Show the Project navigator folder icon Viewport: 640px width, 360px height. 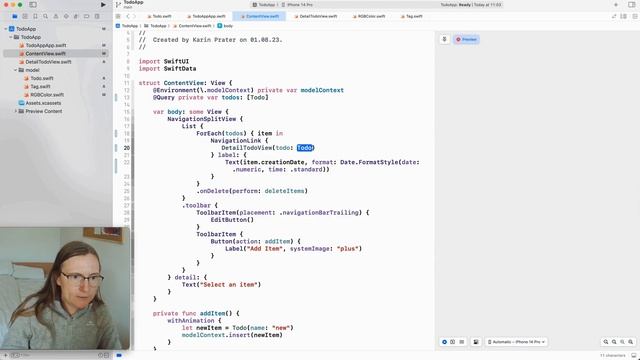[x=15, y=16]
